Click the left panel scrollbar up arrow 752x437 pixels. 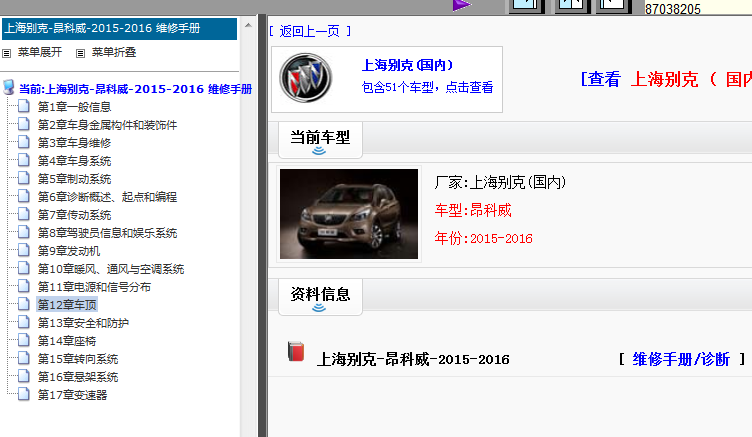click(248, 25)
